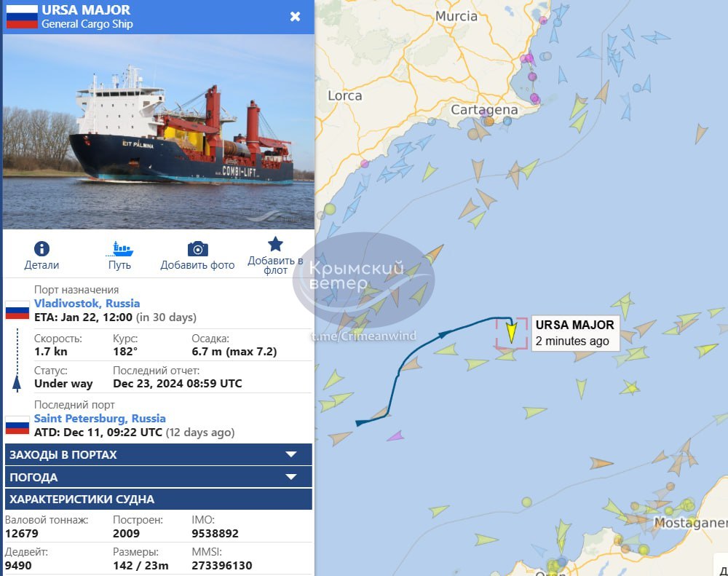Click the Путь ship track icon

[120, 249]
